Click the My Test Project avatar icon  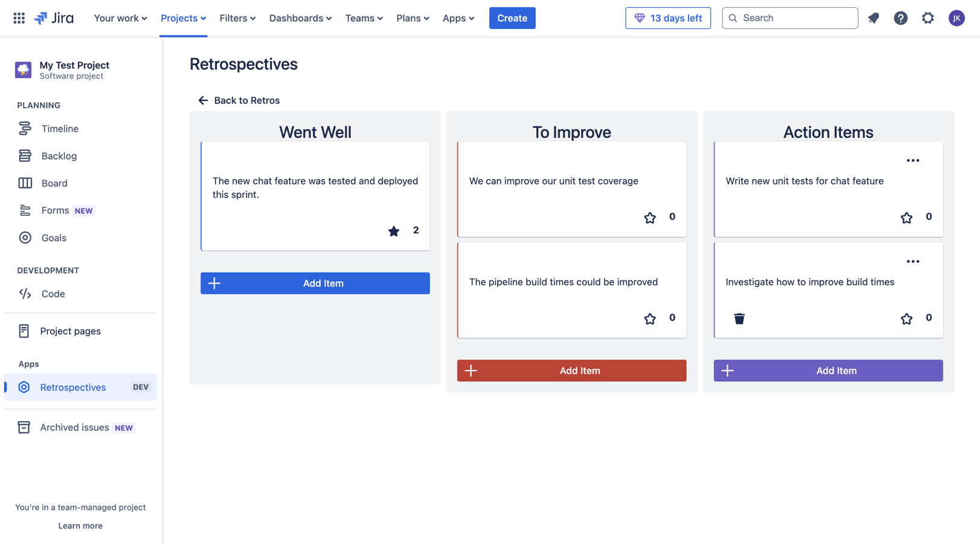coord(23,70)
